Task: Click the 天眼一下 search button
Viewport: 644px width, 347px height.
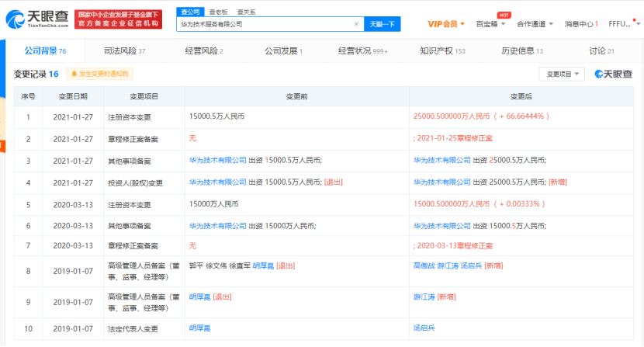Action: coord(382,24)
